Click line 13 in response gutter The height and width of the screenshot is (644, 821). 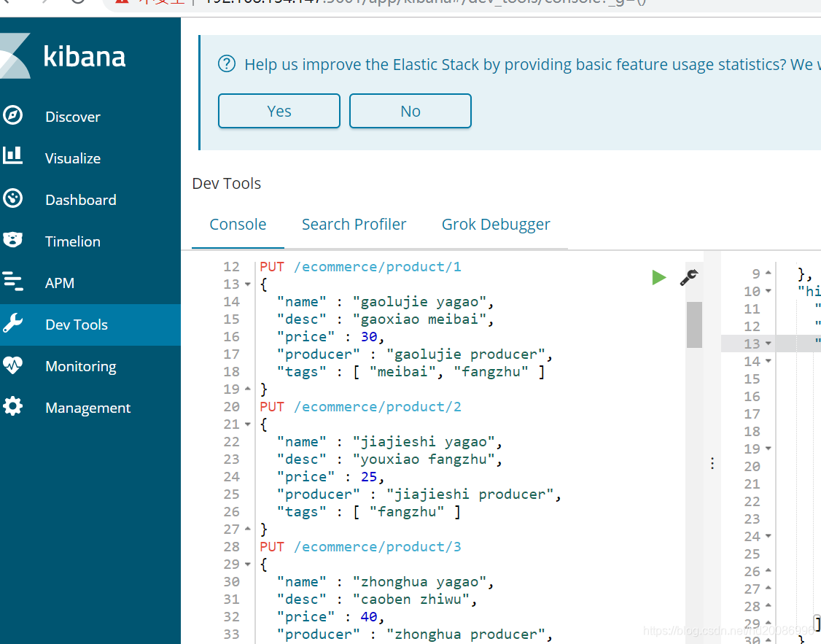pos(752,344)
